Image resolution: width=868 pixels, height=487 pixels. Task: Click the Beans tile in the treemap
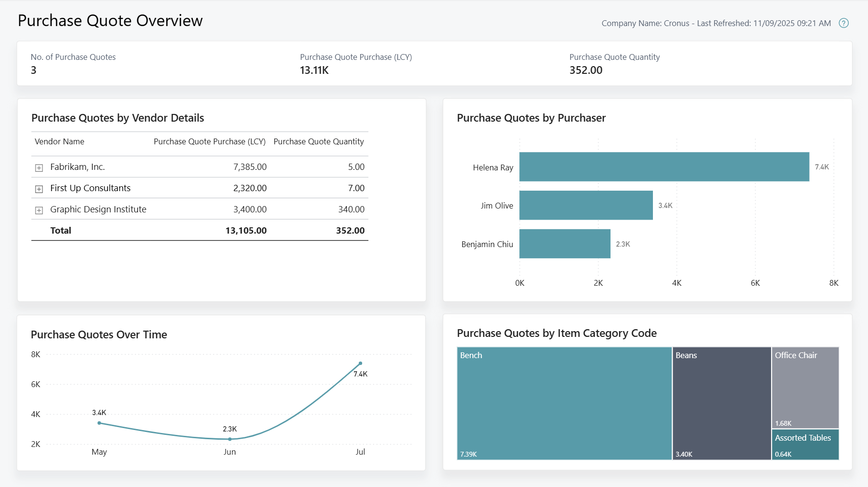click(x=721, y=403)
